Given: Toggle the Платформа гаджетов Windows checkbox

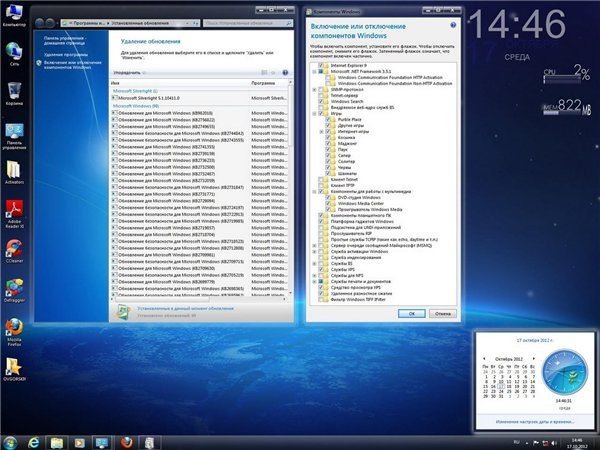Looking at the screenshot, I should coord(321,222).
